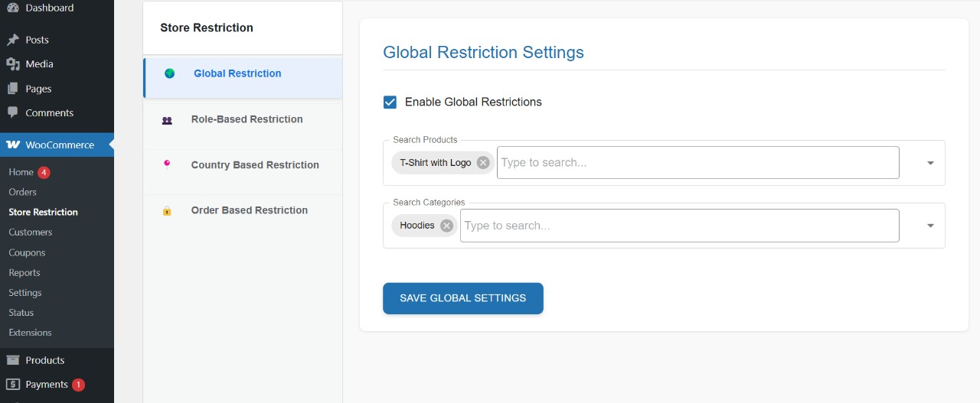Remove the Hoodies category chip
This screenshot has height=403, width=980.
click(446, 226)
